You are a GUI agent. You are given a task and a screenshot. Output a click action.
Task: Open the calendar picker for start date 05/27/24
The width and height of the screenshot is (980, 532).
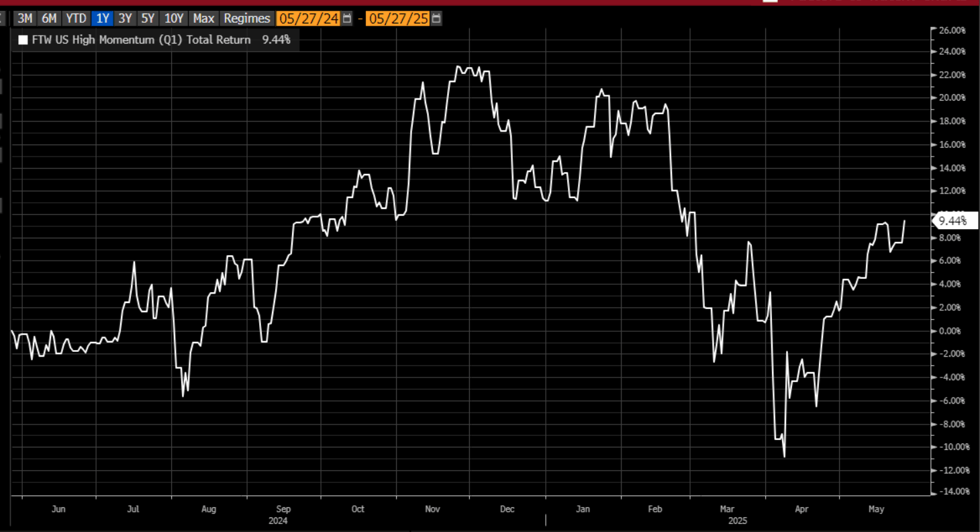coord(346,18)
